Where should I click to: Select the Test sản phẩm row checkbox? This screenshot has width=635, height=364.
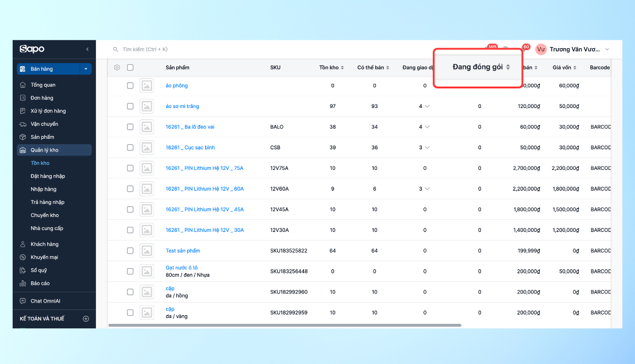point(130,251)
